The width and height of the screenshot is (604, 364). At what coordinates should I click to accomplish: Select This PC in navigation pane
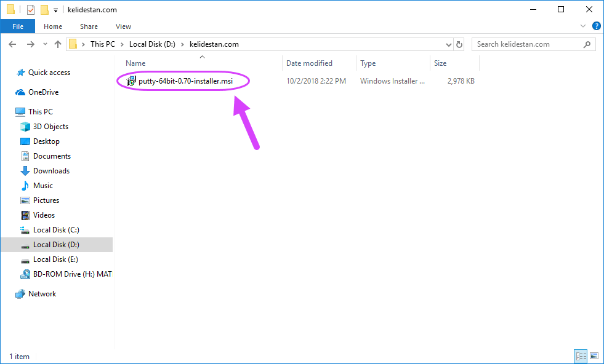tap(41, 111)
